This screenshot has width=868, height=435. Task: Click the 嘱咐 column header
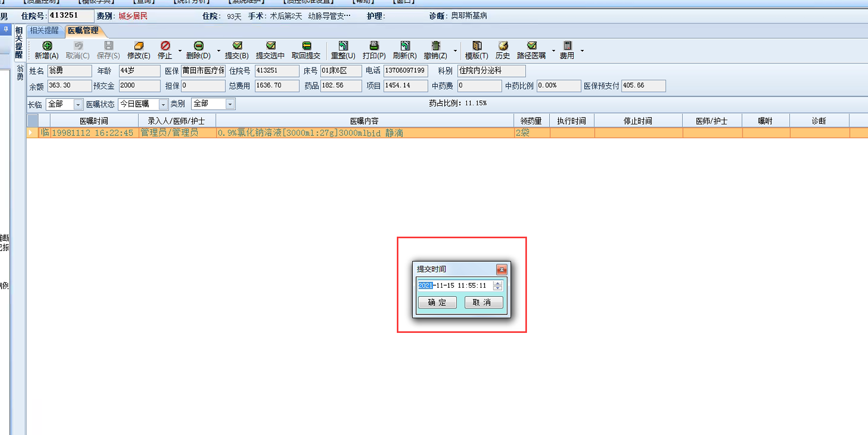pos(766,121)
